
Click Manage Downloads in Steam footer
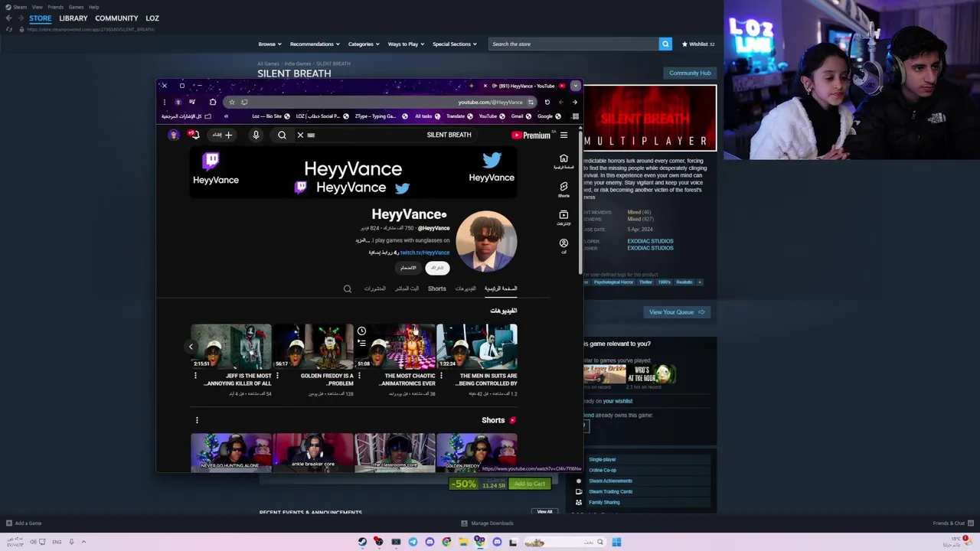pos(487,523)
